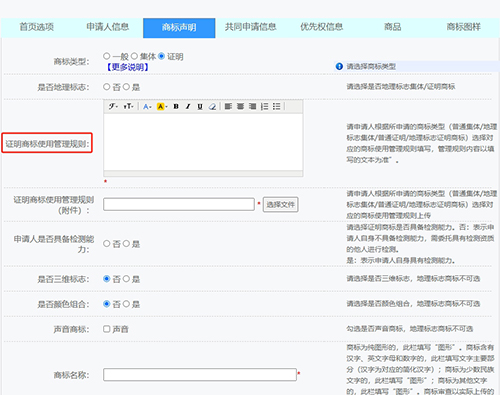Switch to 申请人信息 tab

(x=108, y=27)
